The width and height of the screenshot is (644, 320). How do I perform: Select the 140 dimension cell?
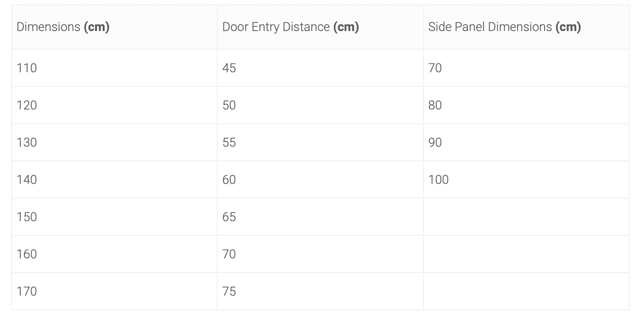coord(114,180)
